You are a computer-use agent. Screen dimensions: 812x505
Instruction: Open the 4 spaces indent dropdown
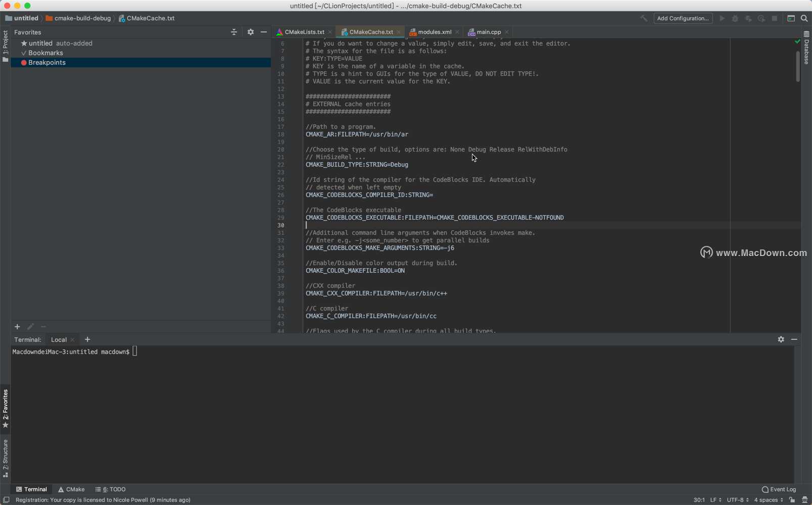point(769,500)
